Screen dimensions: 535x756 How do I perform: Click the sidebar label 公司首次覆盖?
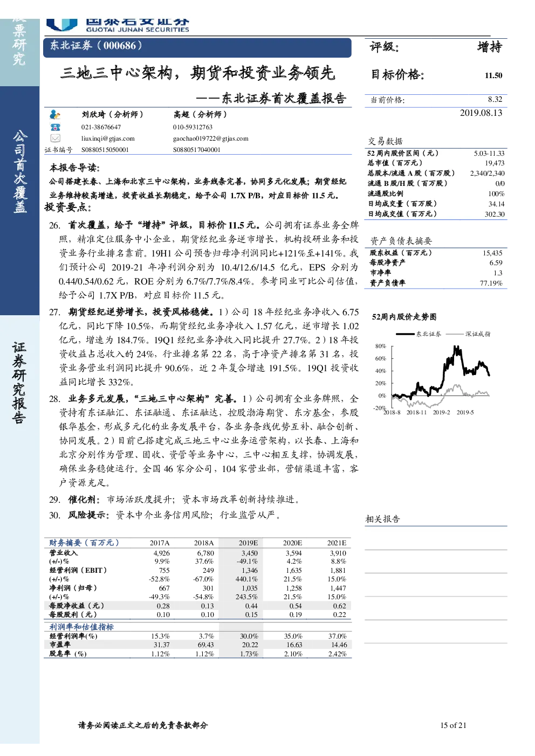point(19,171)
